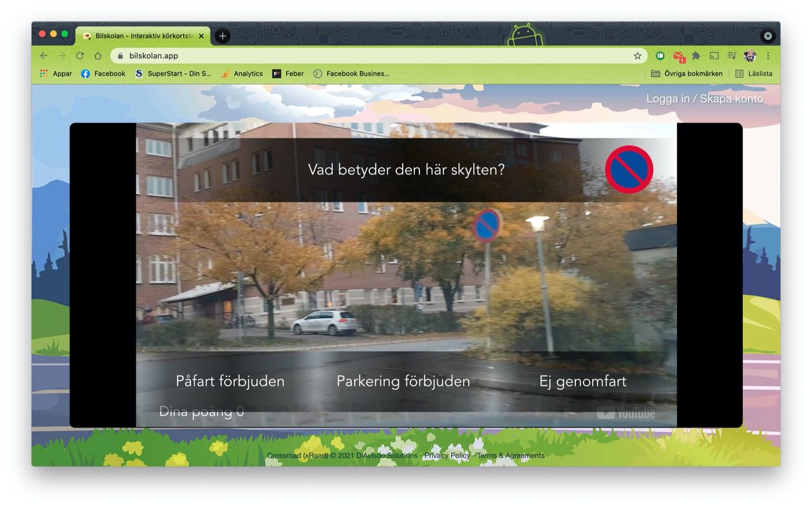Open the media playlist extension icon
Screen dimensions: 812x508
731,56
